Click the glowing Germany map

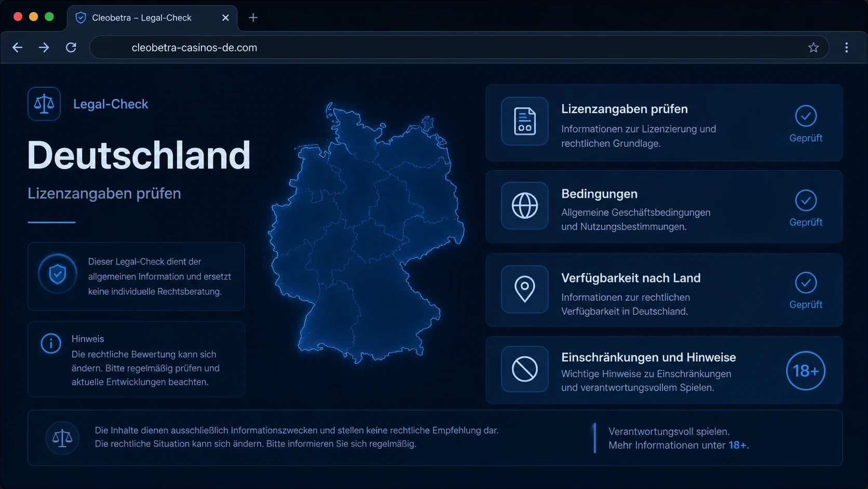[x=366, y=232]
